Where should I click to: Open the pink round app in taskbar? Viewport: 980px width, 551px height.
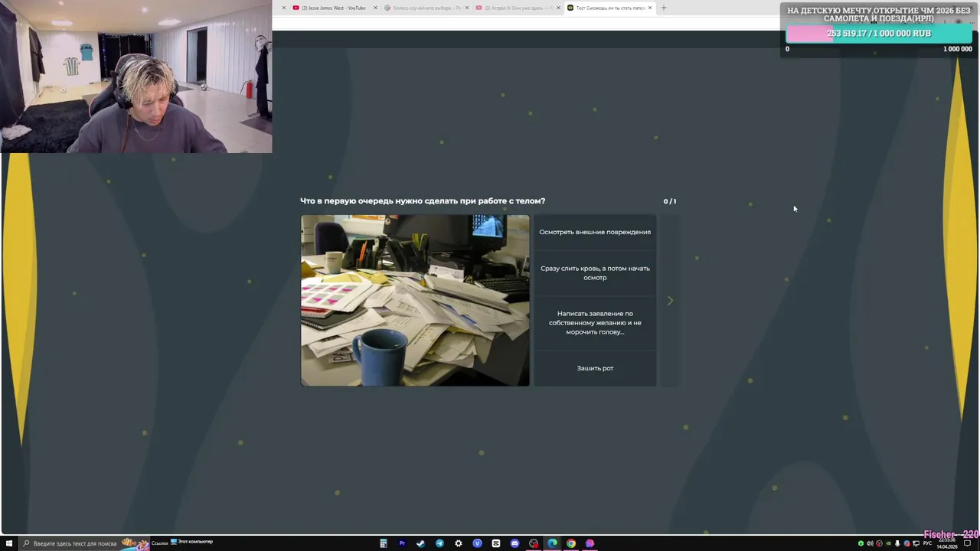[590, 543]
